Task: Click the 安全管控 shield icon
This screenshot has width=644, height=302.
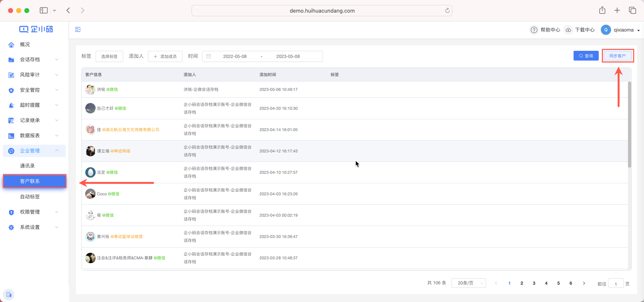Action: pos(11,90)
